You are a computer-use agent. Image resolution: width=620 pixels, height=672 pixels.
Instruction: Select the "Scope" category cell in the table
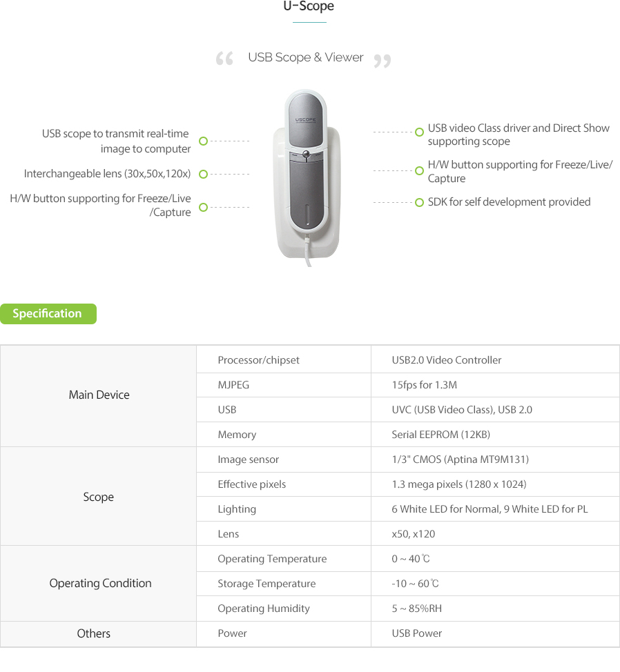tap(99, 497)
